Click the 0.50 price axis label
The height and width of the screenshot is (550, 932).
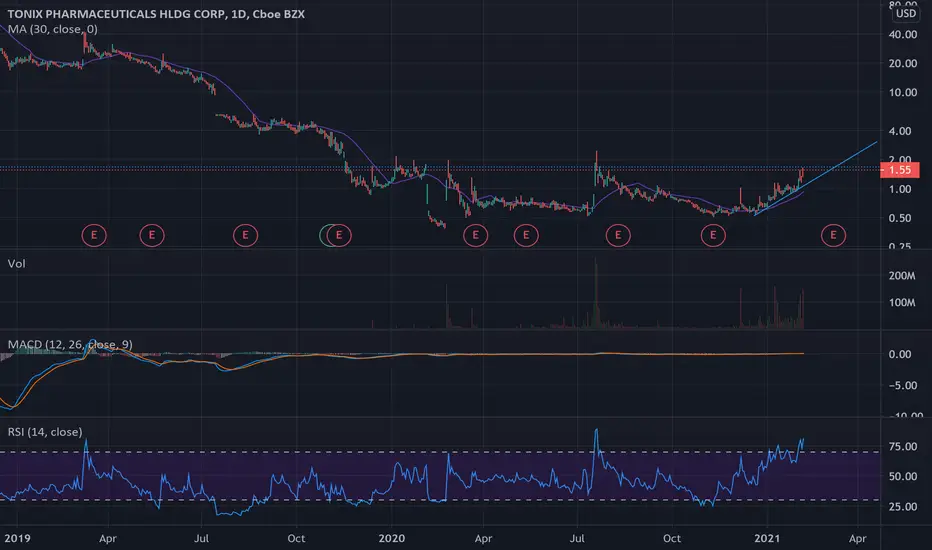pos(900,218)
